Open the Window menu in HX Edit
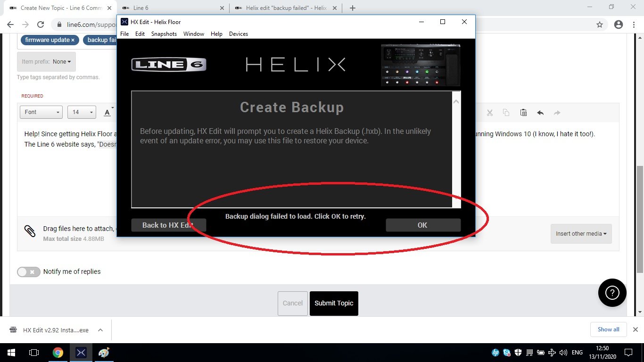This screenshot has width=644, height=362. click(194, 34)
